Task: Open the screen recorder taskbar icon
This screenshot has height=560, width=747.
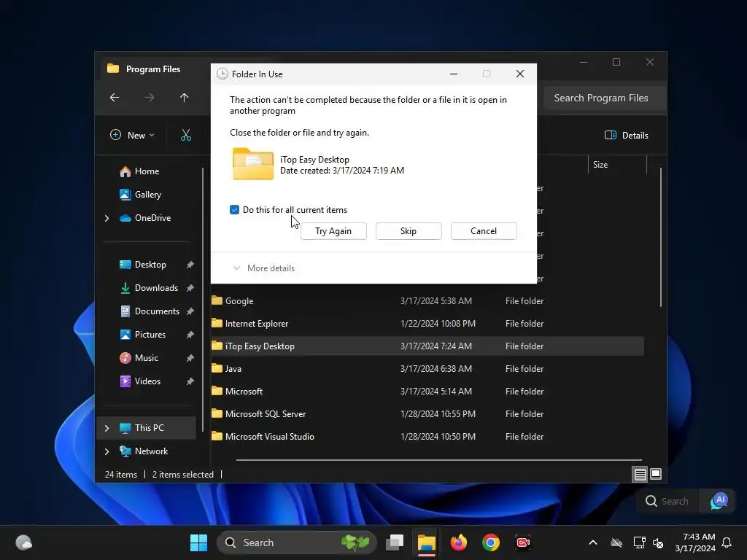Action: point(523,542)
